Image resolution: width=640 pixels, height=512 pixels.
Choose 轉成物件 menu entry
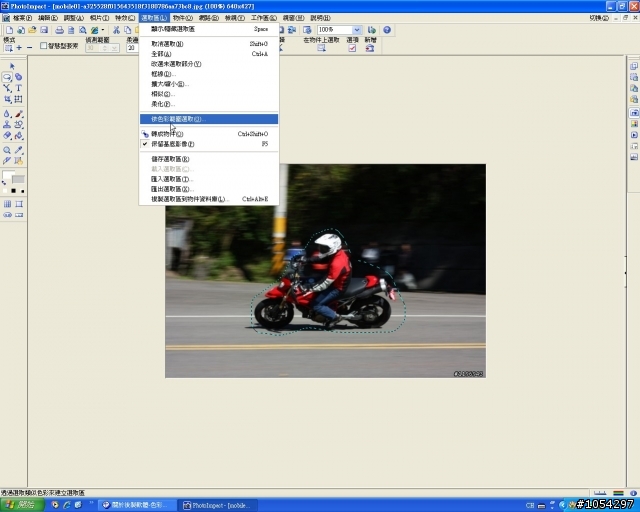click(x=209, y=134)
